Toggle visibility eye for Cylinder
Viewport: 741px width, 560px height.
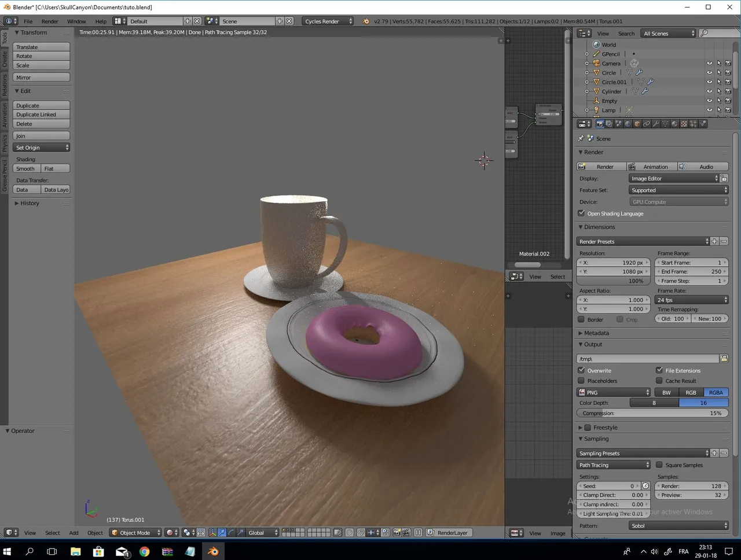[x=709, y=91]
